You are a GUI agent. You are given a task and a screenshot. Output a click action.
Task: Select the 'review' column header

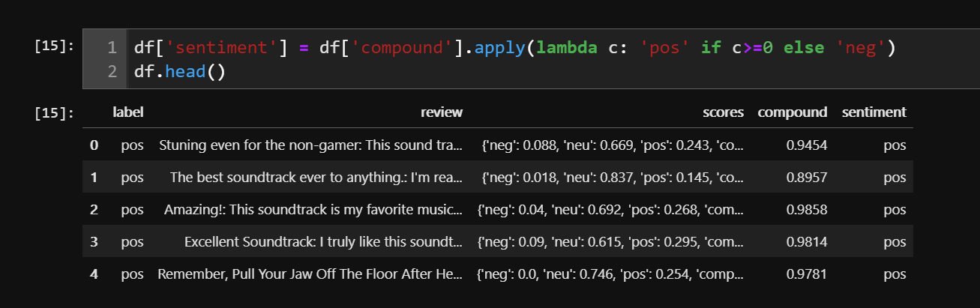[x=442, y=112]
